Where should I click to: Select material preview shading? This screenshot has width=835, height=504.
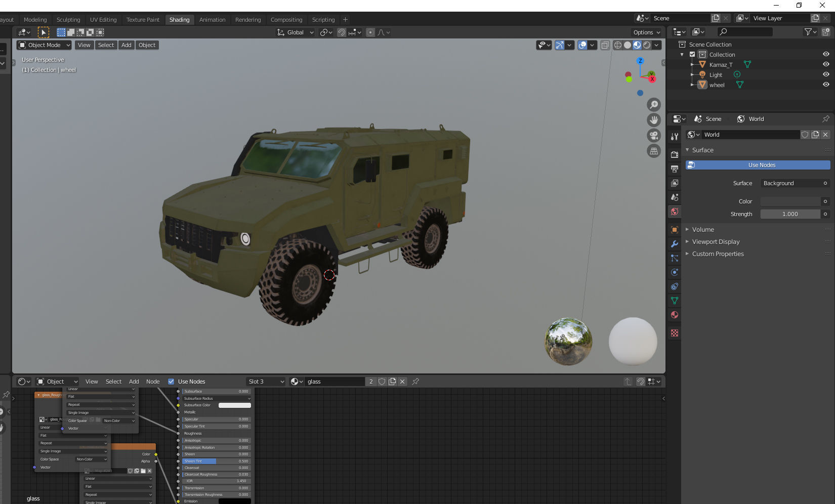coord(637,45)
